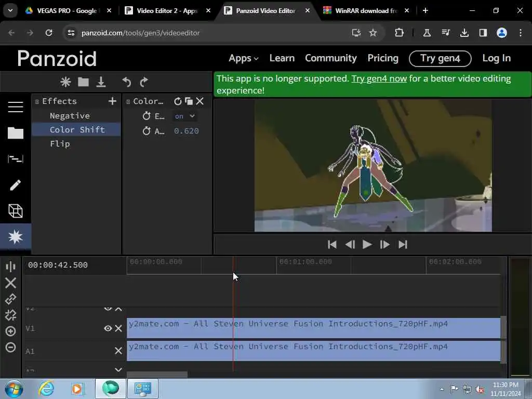Select the Flip effect
532x399 pixels.
tap(60, 144)
